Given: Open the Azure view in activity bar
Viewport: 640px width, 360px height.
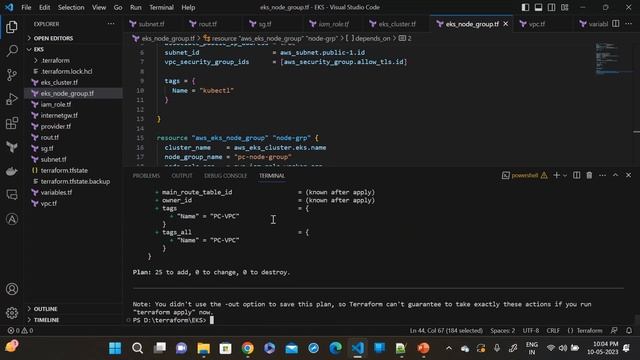Looking at the screenshot, I should 12,219.
